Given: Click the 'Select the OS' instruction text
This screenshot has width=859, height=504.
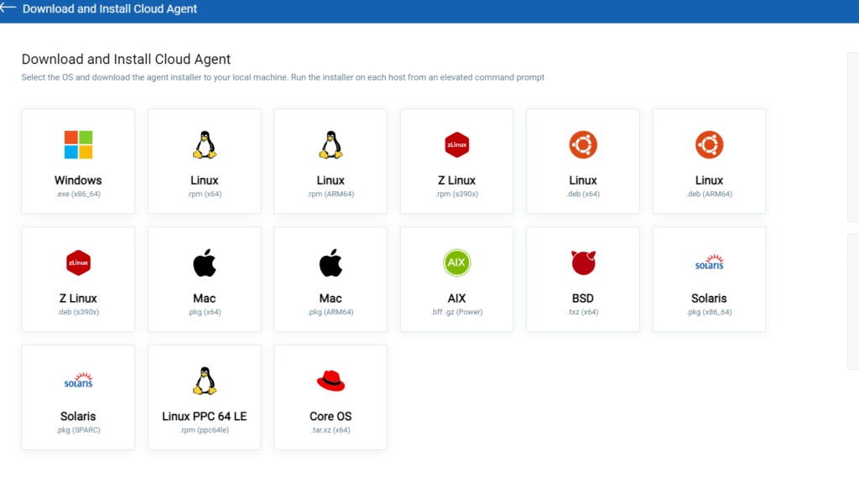Looking at the screenshot, I should point(283,77).
